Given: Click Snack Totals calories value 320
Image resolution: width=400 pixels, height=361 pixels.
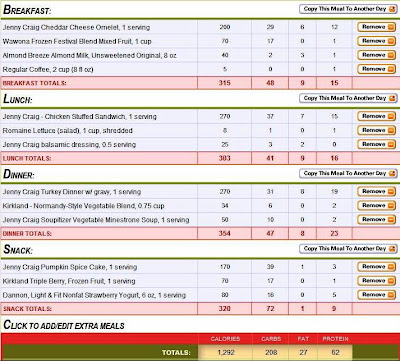Looking at the screenshot, I should [x=225, y=309].
